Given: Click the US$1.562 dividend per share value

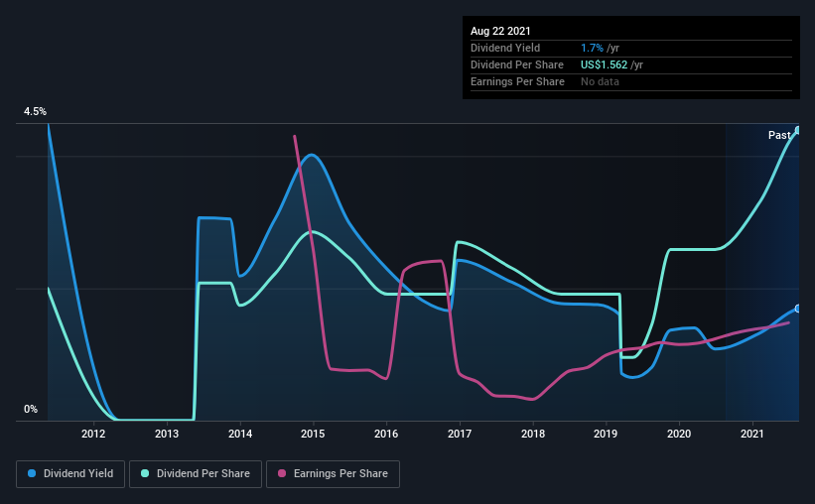Looking at the screenshot, I should [604, 64].
